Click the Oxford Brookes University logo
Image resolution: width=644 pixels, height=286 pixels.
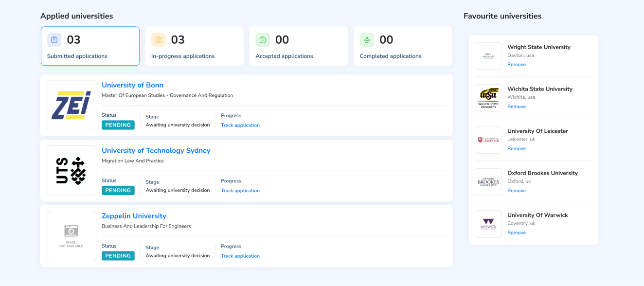click(488, 182)
